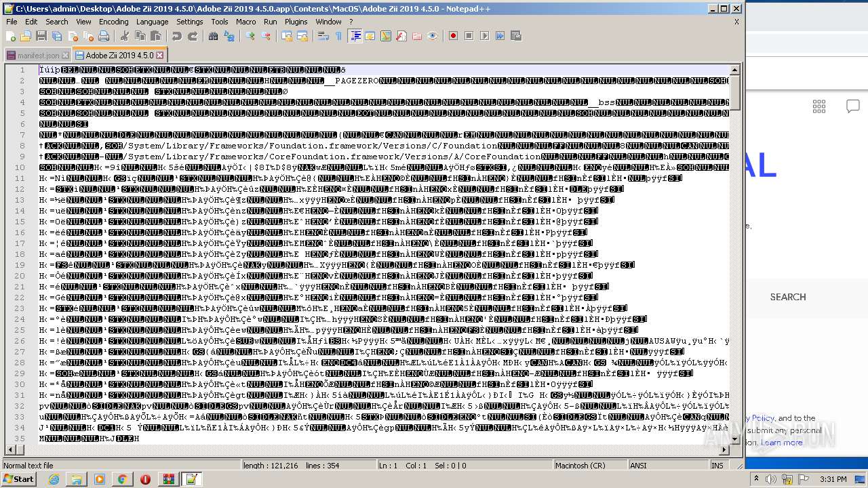Click the Paste toolbar icon
The width and height of the screenshot is (868, 488).
155,36
